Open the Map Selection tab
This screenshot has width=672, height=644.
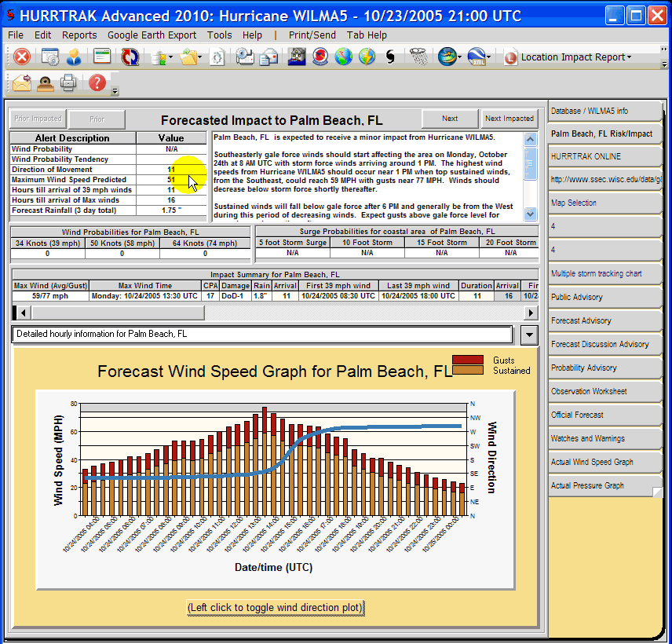tap(604, 203)
